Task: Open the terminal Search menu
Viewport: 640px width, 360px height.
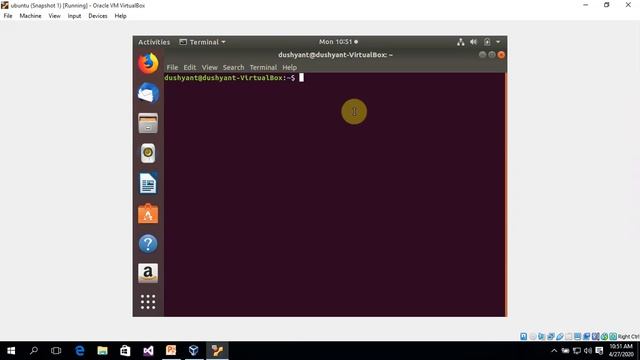Action: click(233, 67)
